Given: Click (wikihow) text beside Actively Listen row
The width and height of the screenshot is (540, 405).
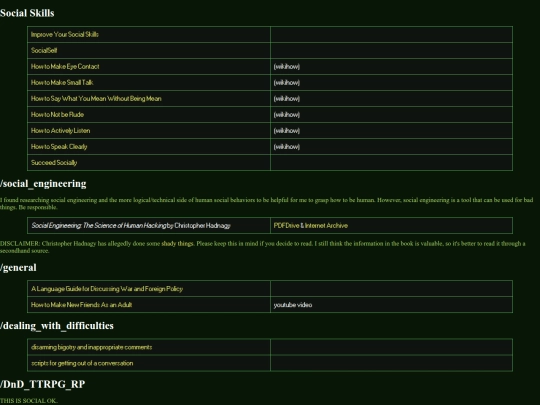Looking at the screenshot, I should [287, 131].
